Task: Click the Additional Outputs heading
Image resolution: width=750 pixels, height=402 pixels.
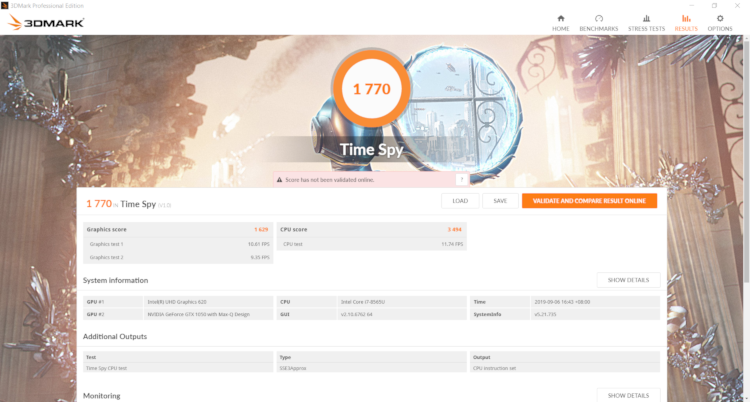Action: pyautogui.click(x=115, y=336)
